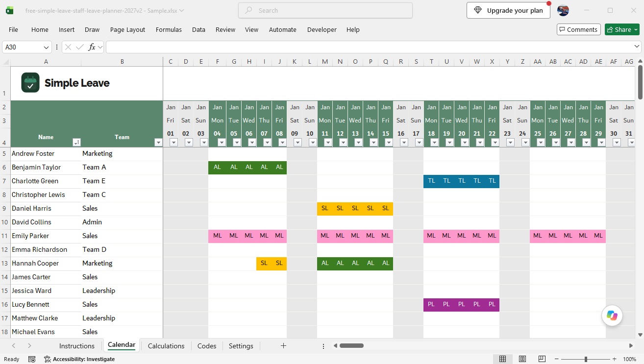Select the cell 'Charlotte Green'
The height and width of the screenshot is (364, 644).
pyautogui.click(x=46, y=181)
